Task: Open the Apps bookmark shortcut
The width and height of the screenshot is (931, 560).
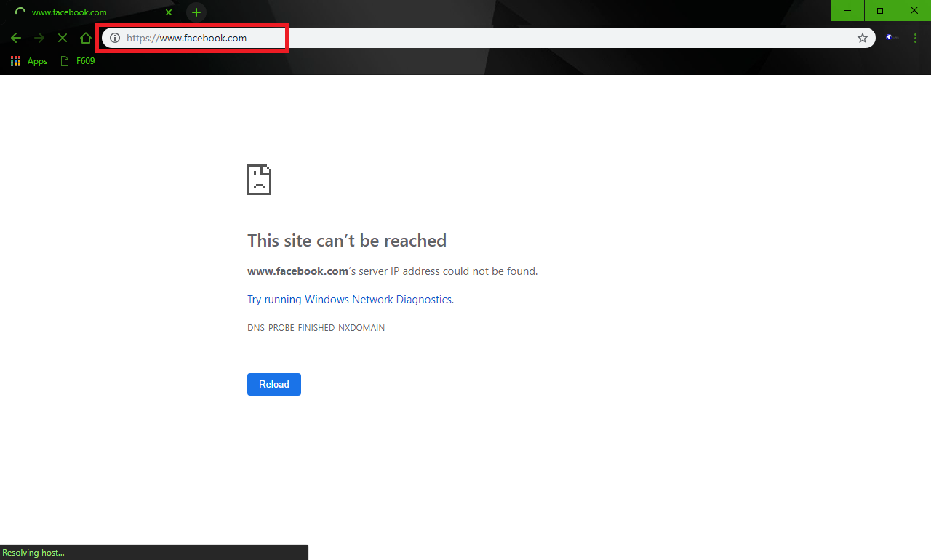Action: (x=29, y=61)
